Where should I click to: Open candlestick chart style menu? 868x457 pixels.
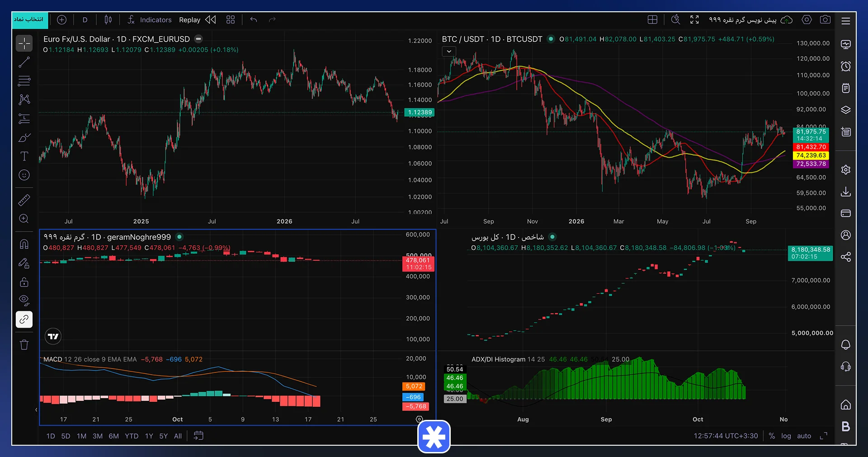108,20
